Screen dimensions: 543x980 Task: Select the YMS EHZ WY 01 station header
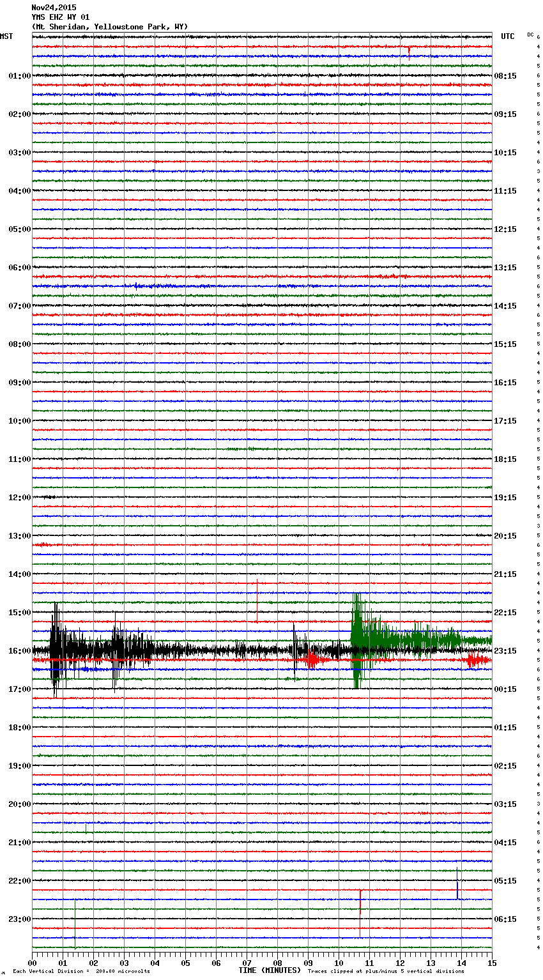pos(61,17)
